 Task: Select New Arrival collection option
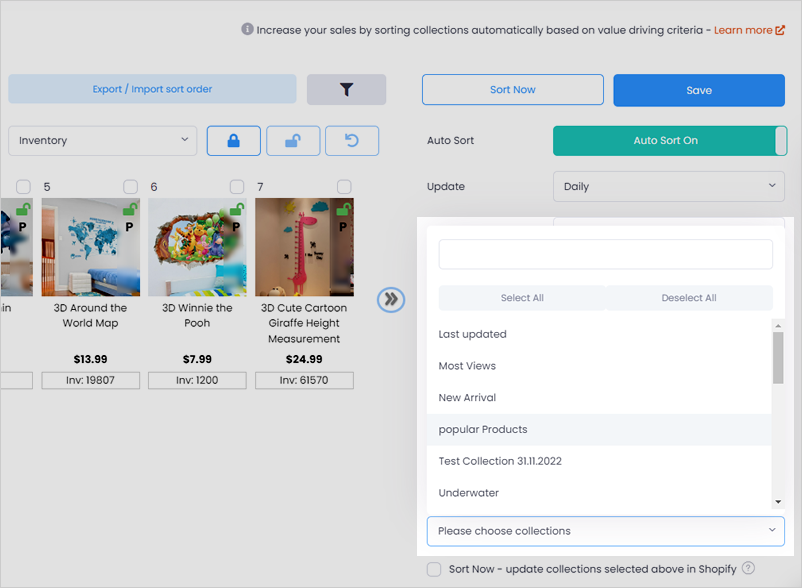coord(599,398)
